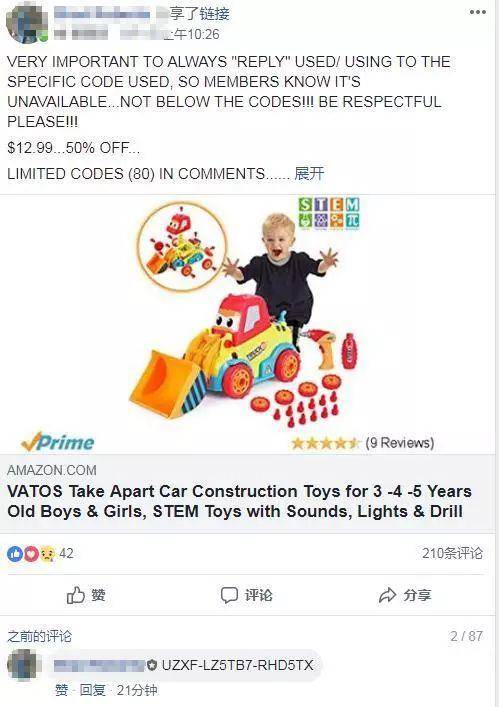
Task: Click the commenter's profile avatar
Action: 24,665
